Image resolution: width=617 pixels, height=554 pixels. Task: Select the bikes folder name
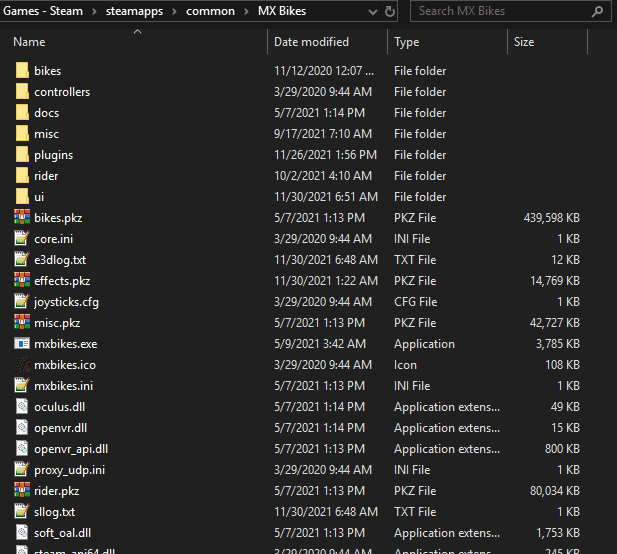coord(48,71)
